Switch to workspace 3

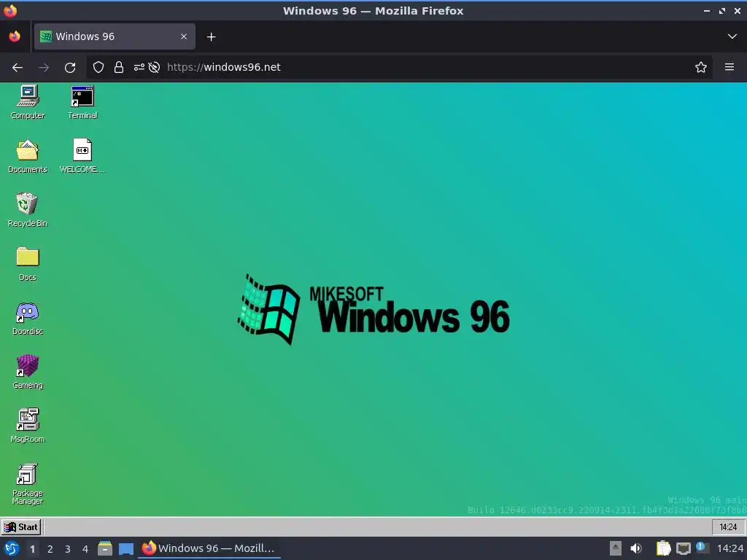point(68,549)
